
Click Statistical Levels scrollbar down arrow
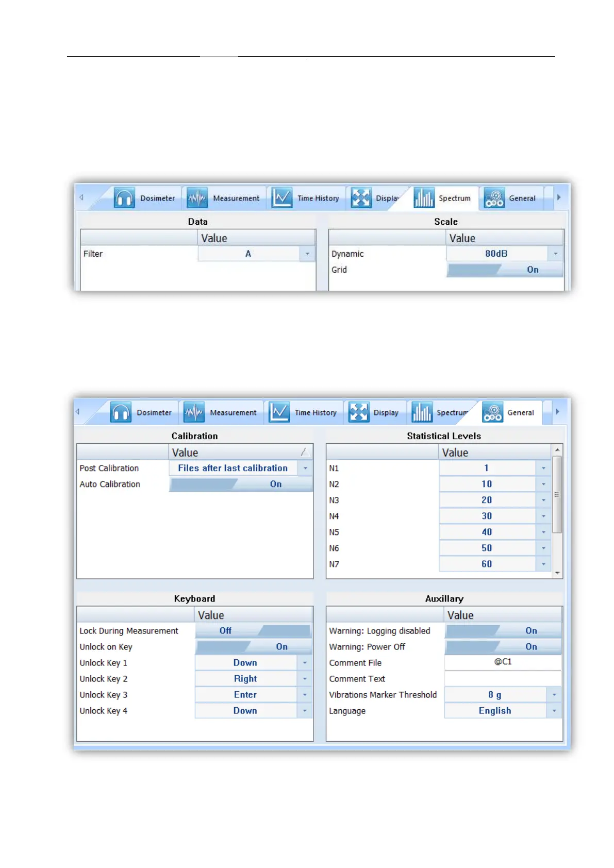557,573
